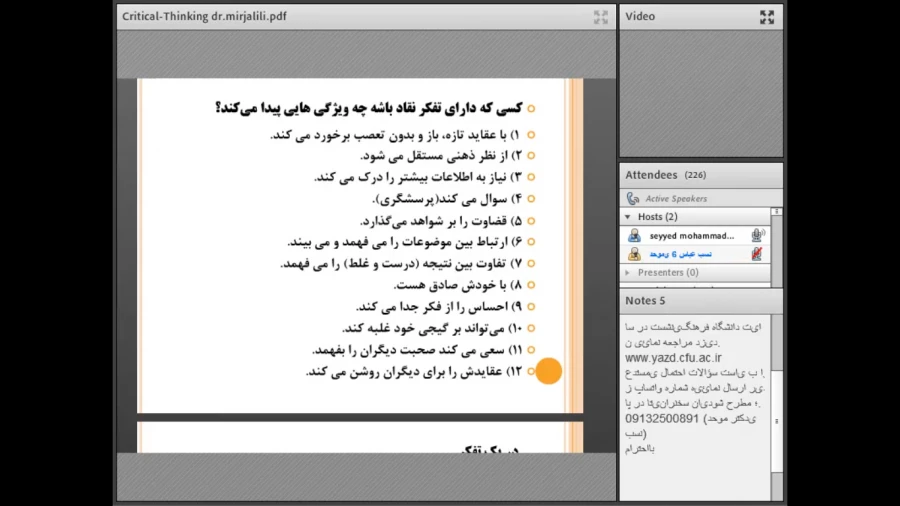Collapse the Hosts (2) group

[x=628, y=217]
